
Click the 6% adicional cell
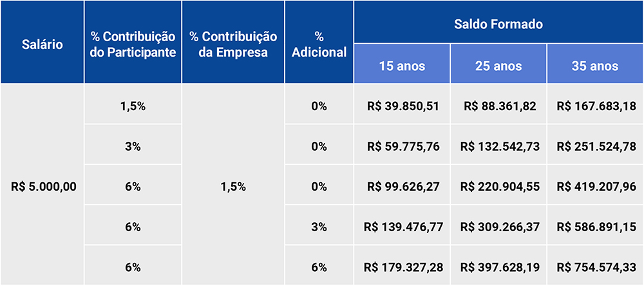click(x=319, y=267)
